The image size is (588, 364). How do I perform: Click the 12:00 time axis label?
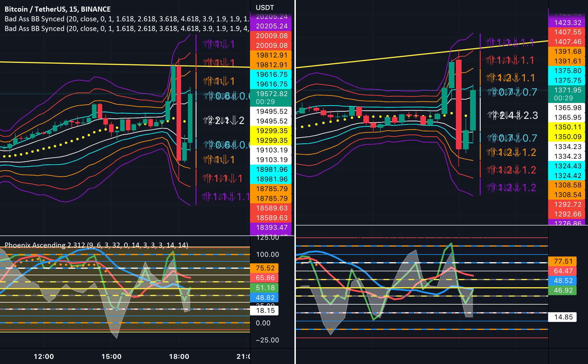44,357
